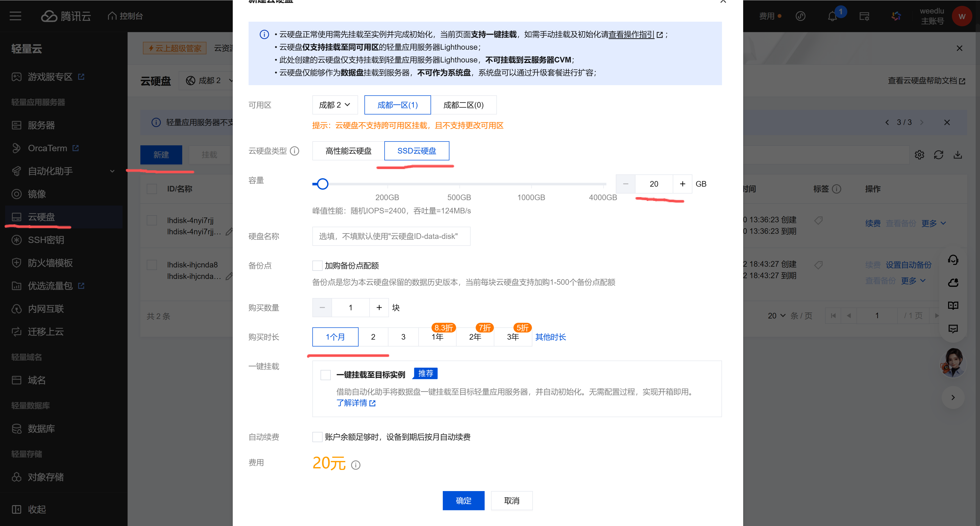Open the notification bell
The width and height of the screenshot is (980, 526).
coord(832,16)
